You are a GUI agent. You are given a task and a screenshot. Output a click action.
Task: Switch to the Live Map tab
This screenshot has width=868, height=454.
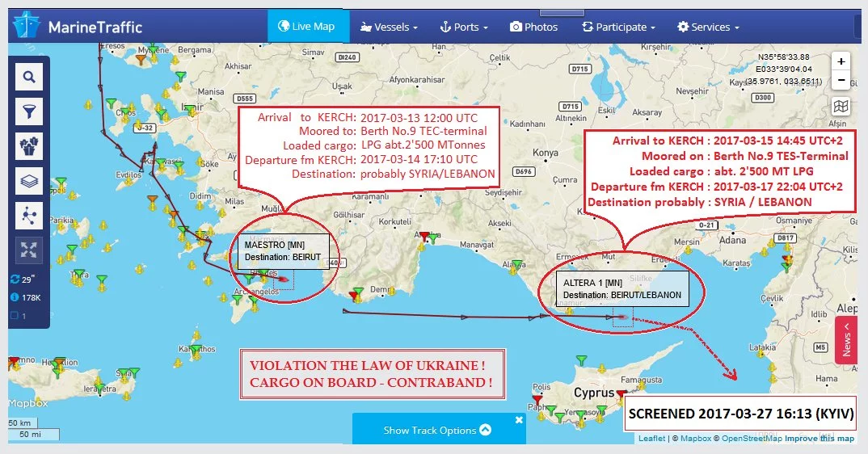point(309,26)
